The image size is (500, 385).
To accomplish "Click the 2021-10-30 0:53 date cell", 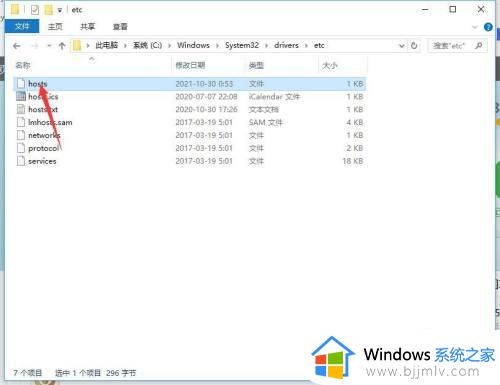I will click(204, 84).
